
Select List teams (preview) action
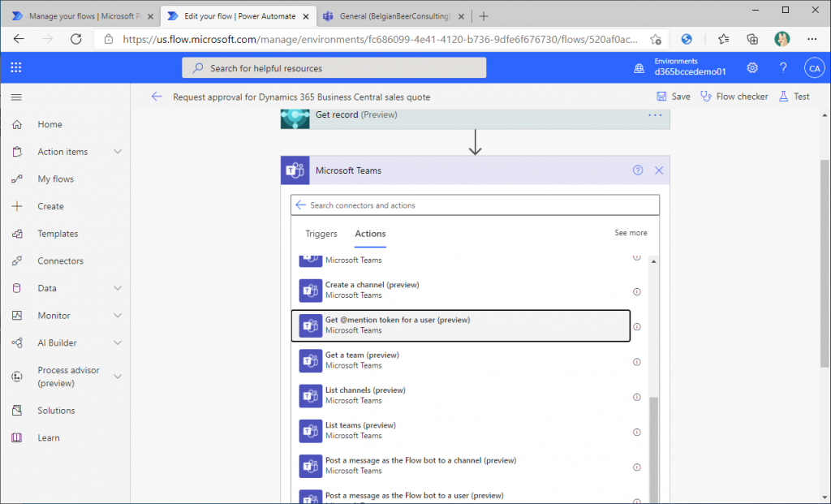461,430
